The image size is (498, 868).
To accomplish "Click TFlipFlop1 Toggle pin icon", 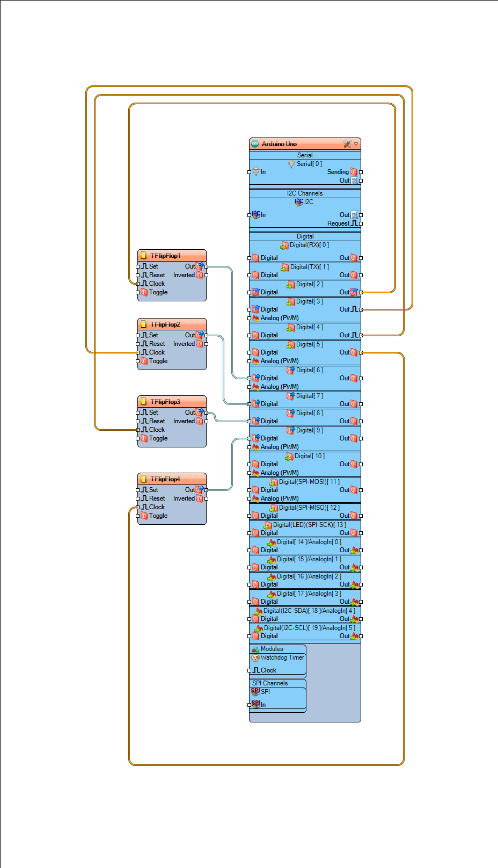I will [x=144, y=292].
